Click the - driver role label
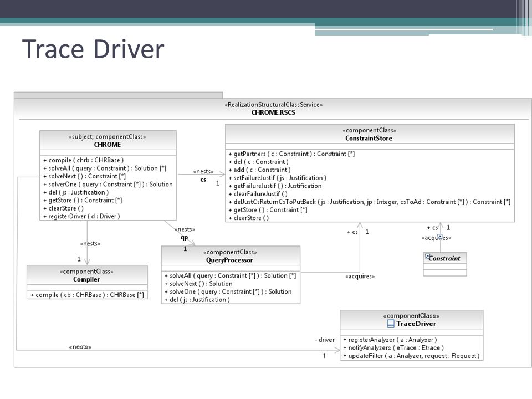 [x=325, y=340]
